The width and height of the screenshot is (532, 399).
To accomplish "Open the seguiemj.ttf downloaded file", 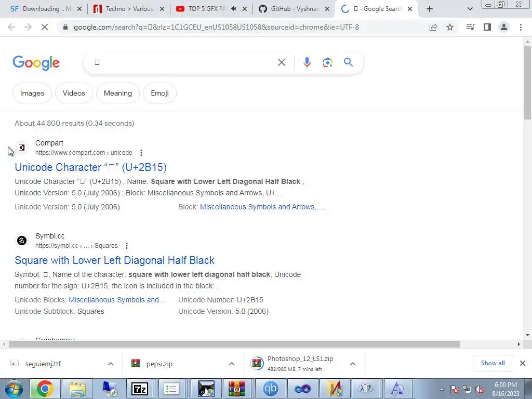I will (x=43, y=364).
